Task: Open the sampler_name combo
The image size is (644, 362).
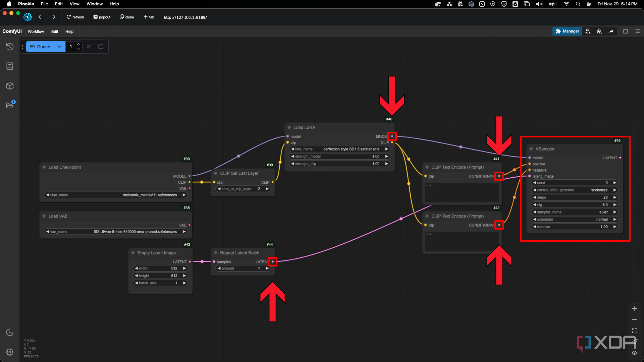Action: tap(575, 212)
